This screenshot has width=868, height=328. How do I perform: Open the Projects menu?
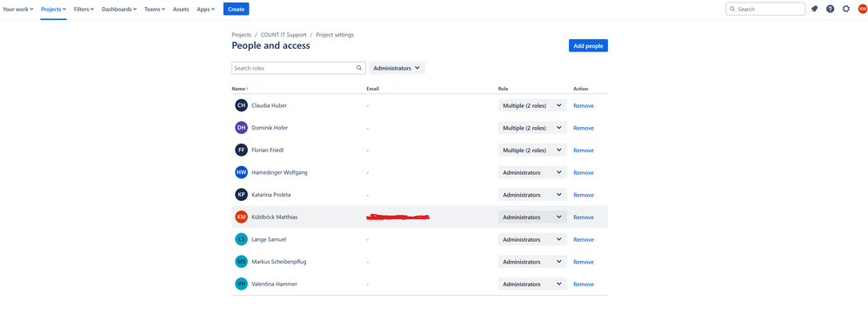click(x=54, y=10)
